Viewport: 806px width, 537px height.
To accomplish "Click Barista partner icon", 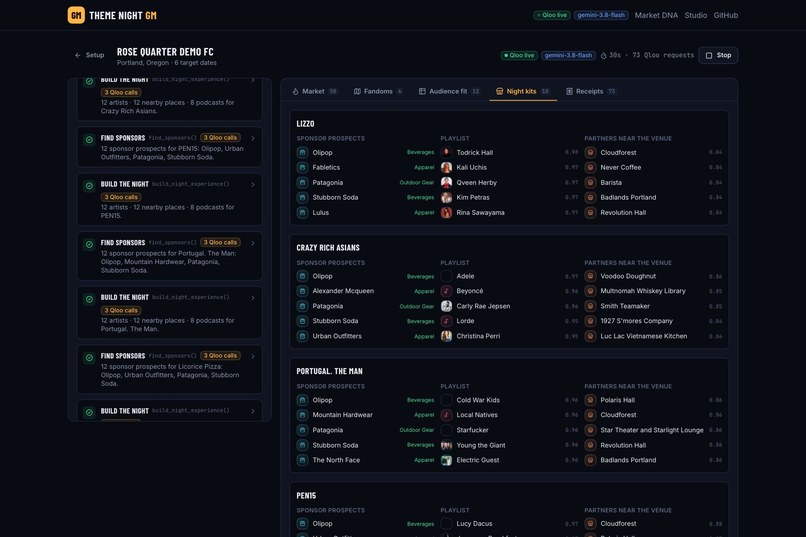I will tap(590, 182).
